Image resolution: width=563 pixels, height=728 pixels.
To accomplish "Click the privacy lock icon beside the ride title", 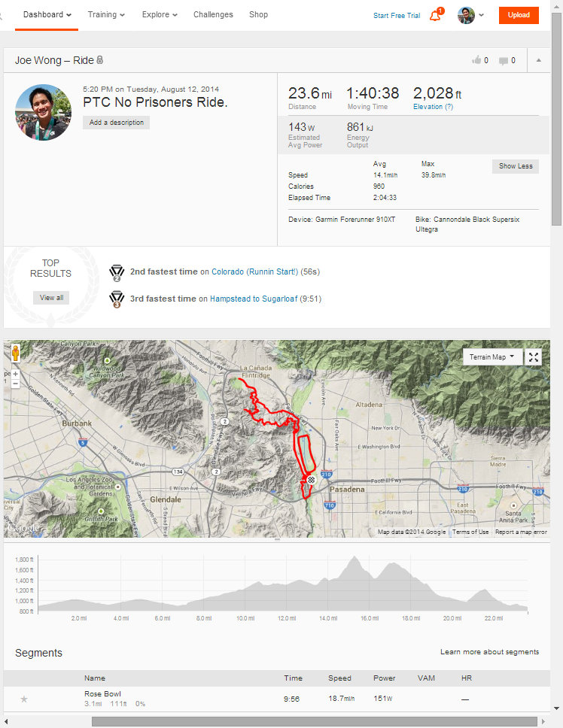I will (100, 60).
